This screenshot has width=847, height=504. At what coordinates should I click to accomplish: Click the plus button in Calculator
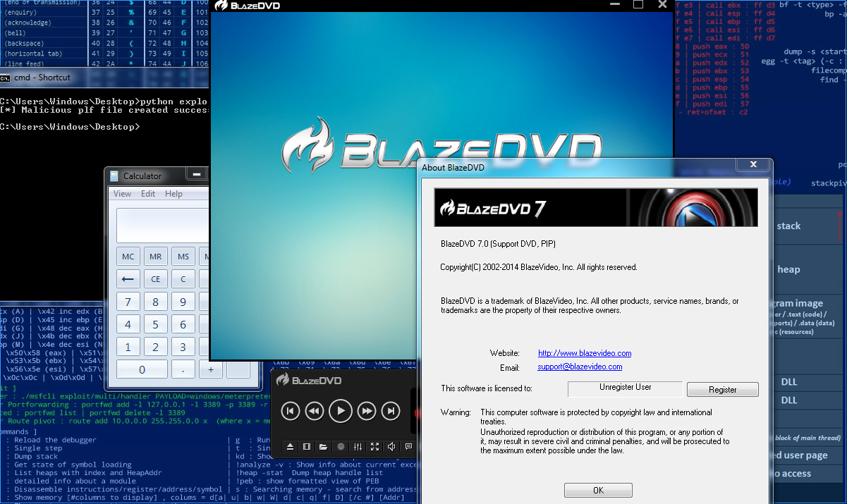(x=209, y=370)
